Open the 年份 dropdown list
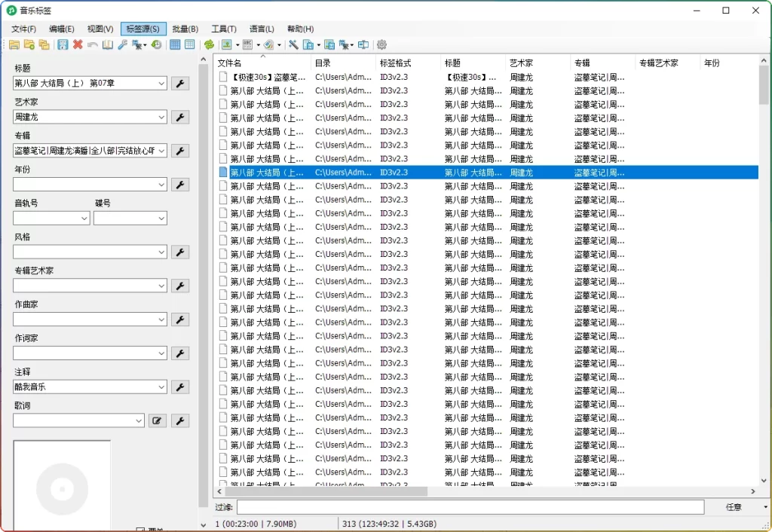This screenshot has height=532, width=772. pyautogui.click(x=161, y=184)
